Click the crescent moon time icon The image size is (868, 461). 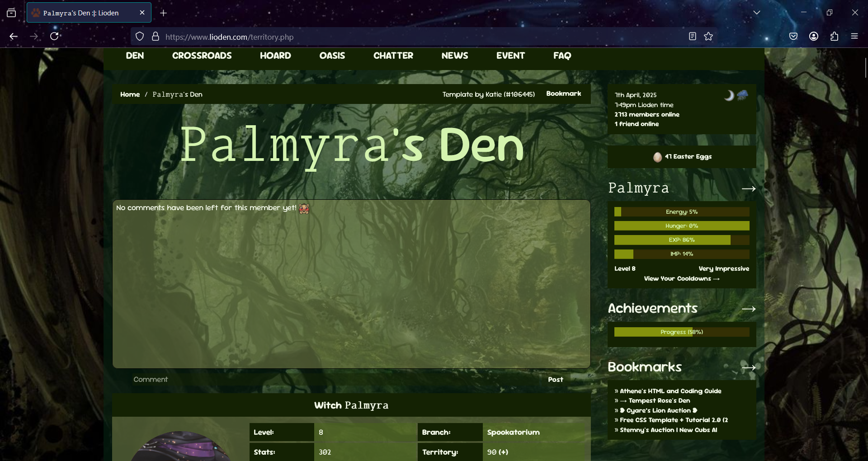pos(729,95)
